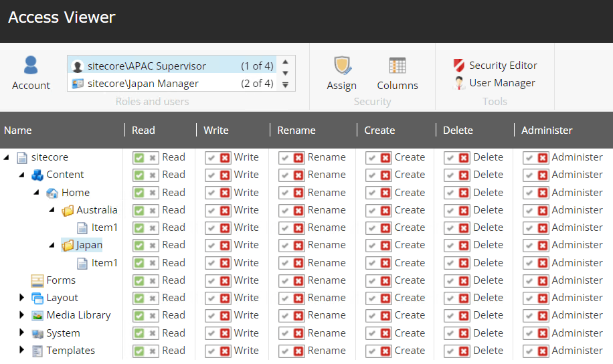Expand the Templates node

pos(21,350)
